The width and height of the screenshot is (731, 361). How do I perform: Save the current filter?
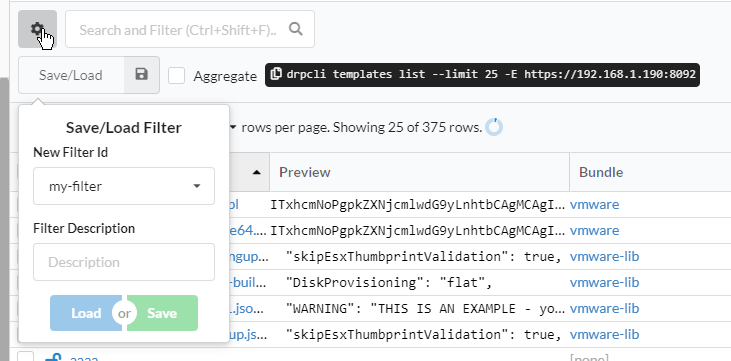pos(162,313)
